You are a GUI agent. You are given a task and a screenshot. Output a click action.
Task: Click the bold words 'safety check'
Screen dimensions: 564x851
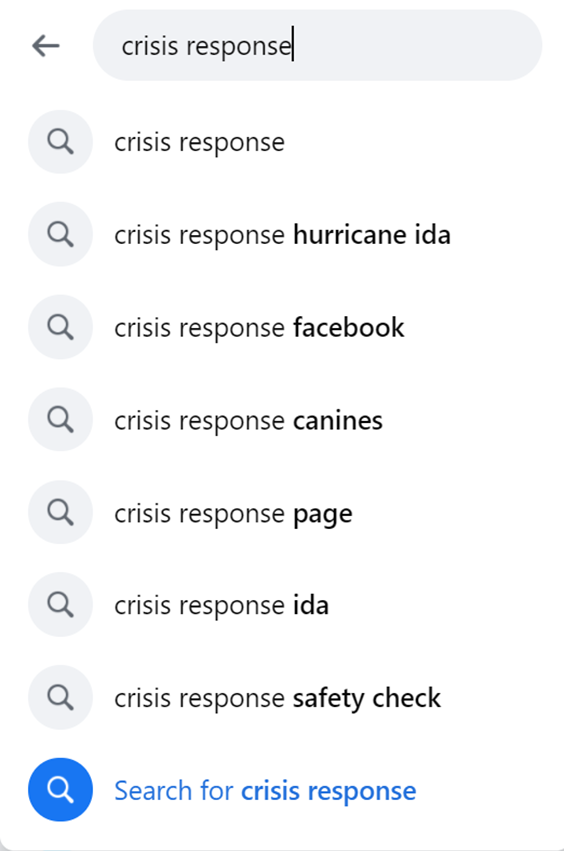pyautogui.click(x=367, y=698)
